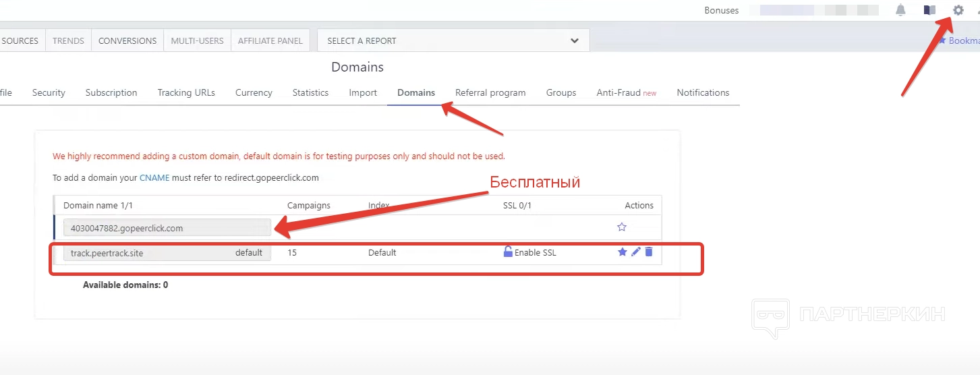
Task: Click the Bonuses link
Action: coord(722,10)
